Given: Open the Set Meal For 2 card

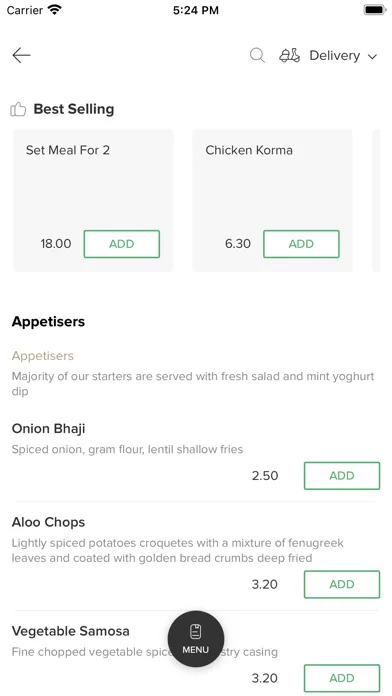Looking at the screenshot, I should pos(93,201).
